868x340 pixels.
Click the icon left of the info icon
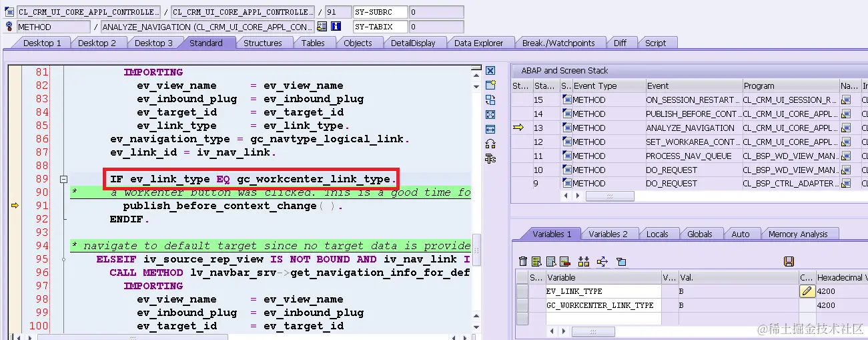tap(322, 27)
